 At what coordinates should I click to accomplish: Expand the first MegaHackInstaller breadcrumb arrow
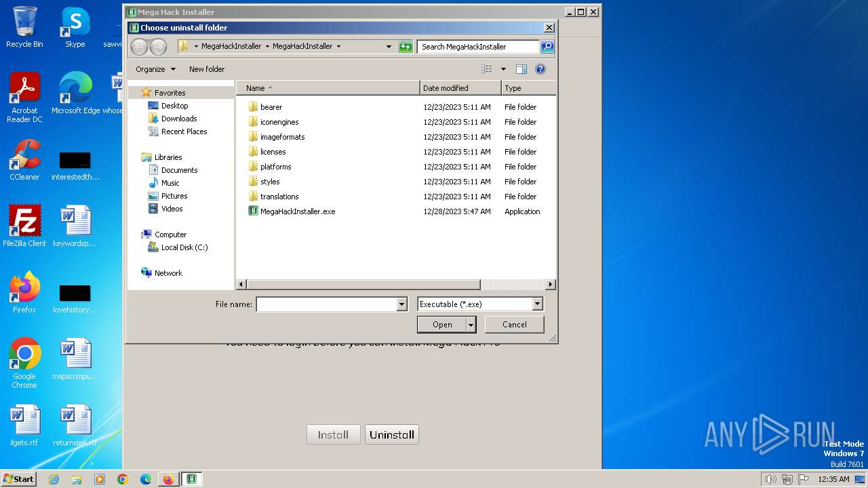[x=267, y=47]
